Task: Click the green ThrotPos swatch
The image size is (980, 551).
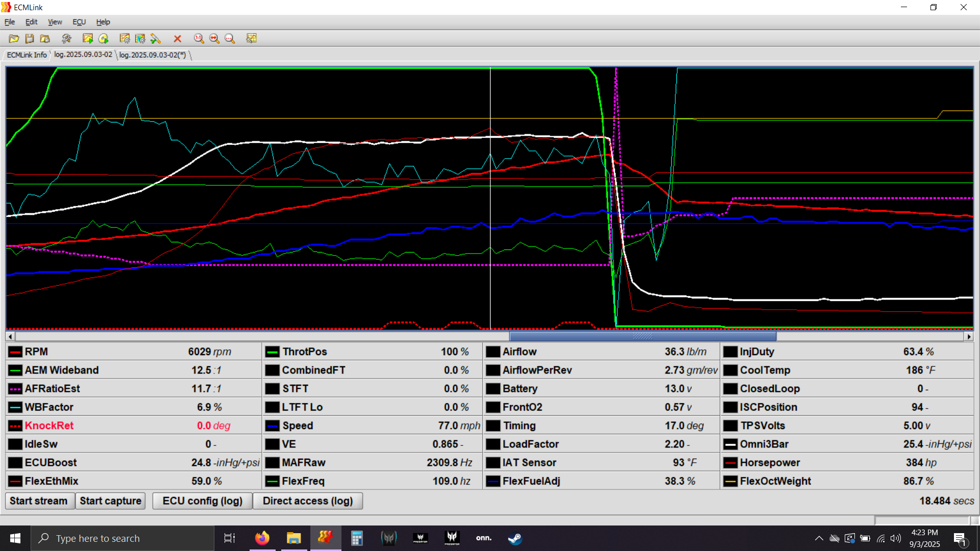Action: pyautogui.click(x=273, y=352)
